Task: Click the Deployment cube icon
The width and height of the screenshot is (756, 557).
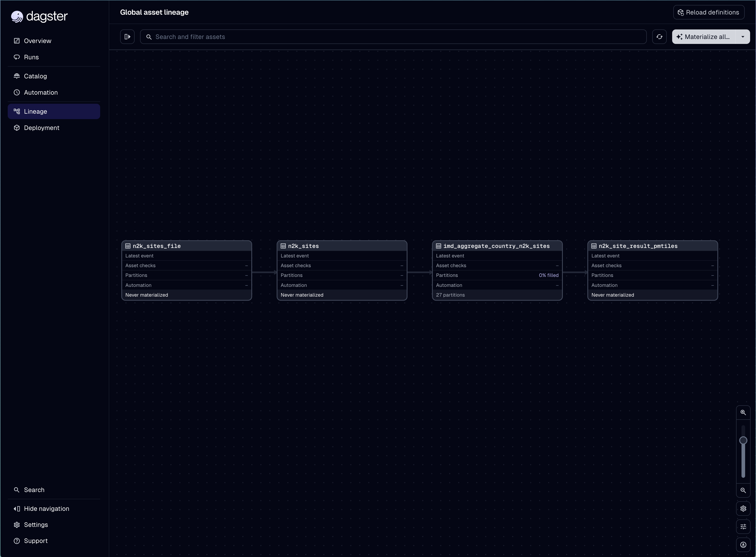Action: pos(17,128)
